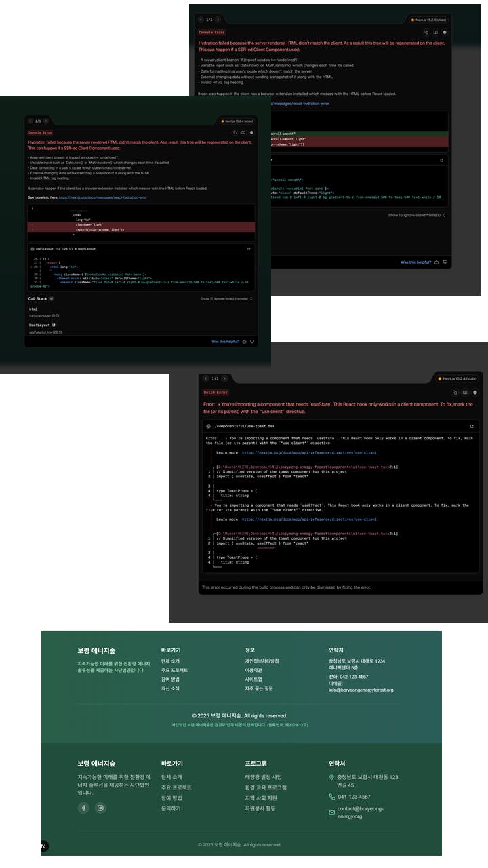
Task: Open 사이트맵 link
Action: point(253,679)
